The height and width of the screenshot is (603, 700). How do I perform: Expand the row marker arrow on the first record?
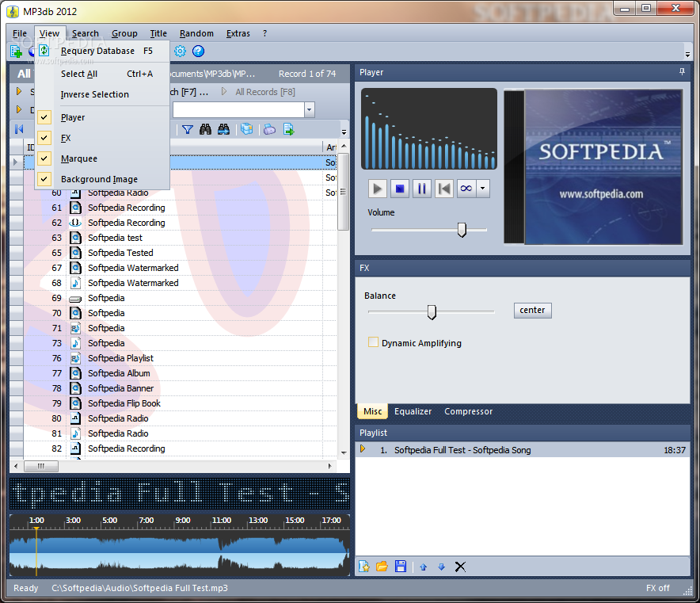pyautogui.click(x=15, y=162)
